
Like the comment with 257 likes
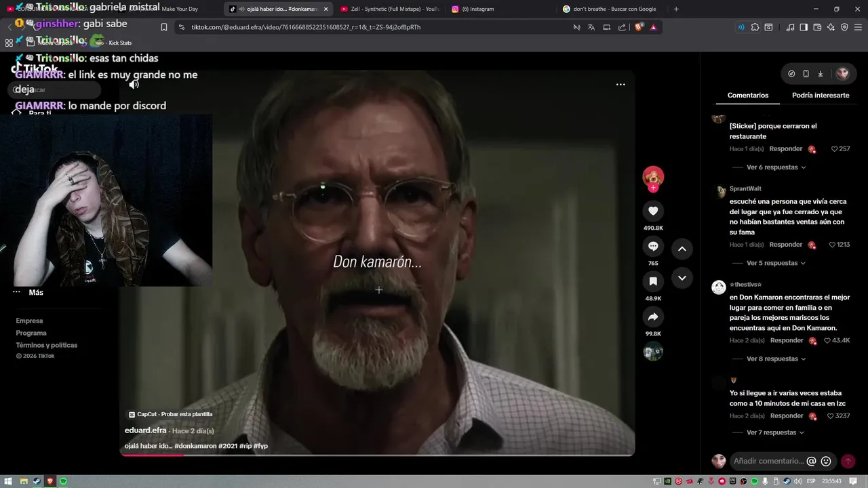[833, 149]
